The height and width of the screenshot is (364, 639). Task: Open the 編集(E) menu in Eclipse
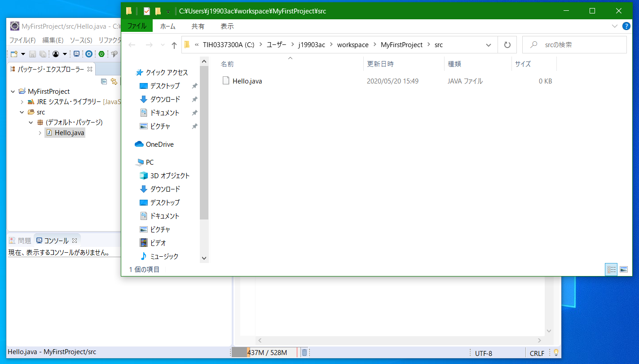(x=53, y=40)
